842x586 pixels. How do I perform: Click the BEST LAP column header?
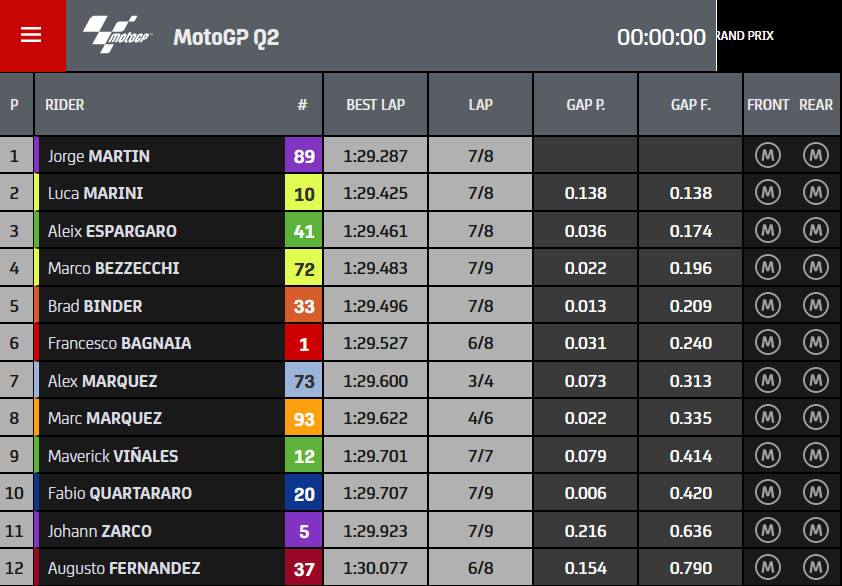point(375,104)
